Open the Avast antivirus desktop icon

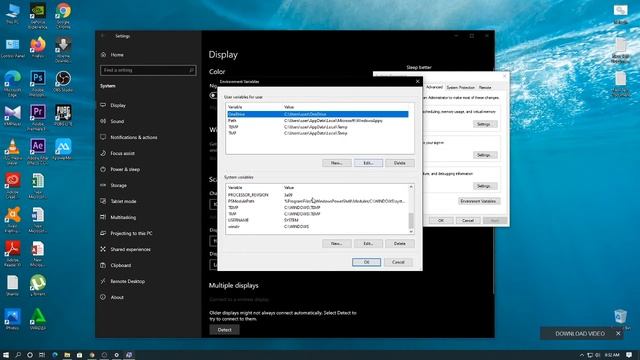13,220
